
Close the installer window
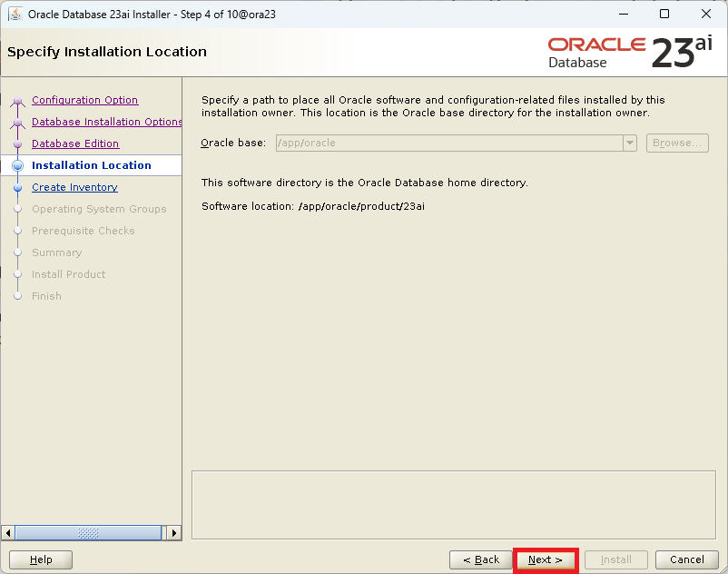coord(705,14)
